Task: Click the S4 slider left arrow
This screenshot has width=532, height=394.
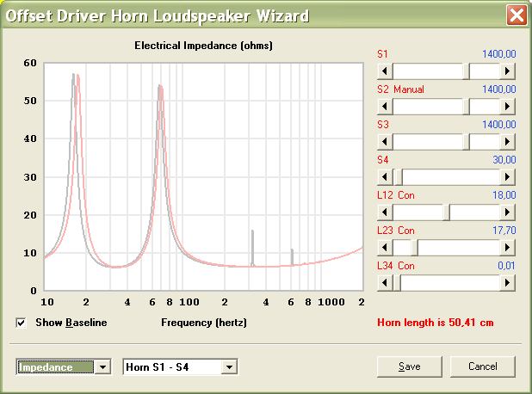Action: [385, 177]
